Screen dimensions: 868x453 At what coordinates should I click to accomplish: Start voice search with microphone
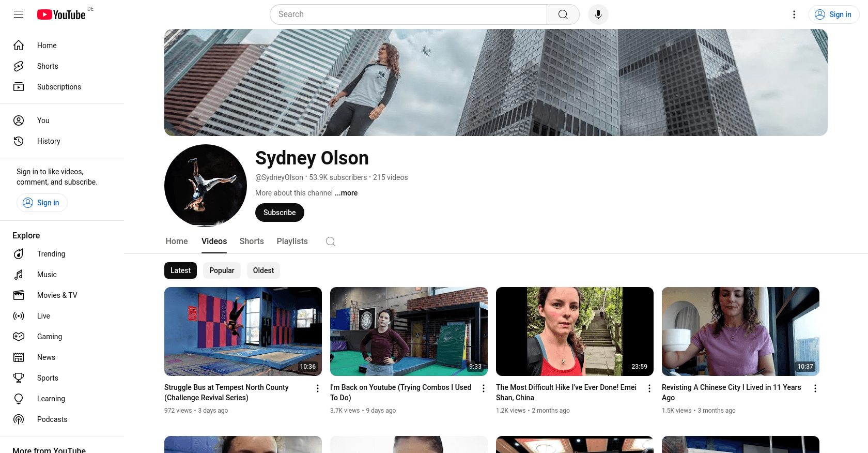coord(598,14)
